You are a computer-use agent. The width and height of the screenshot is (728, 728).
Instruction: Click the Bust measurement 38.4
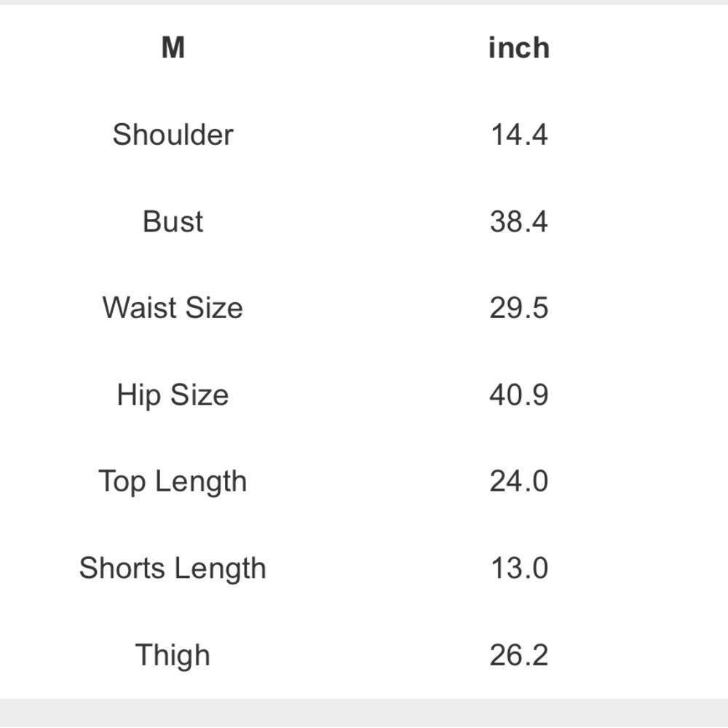[518, 221]
